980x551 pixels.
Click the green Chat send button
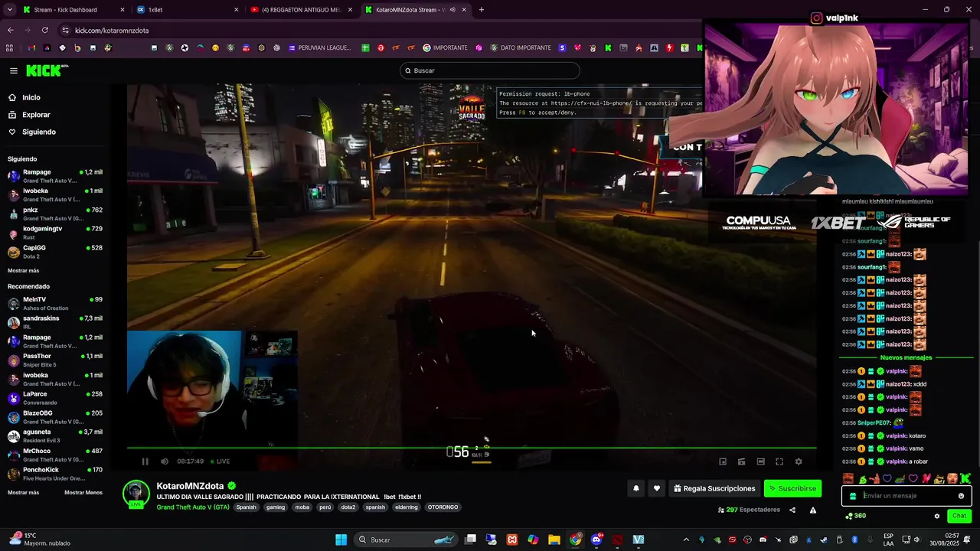pos(959,516)
